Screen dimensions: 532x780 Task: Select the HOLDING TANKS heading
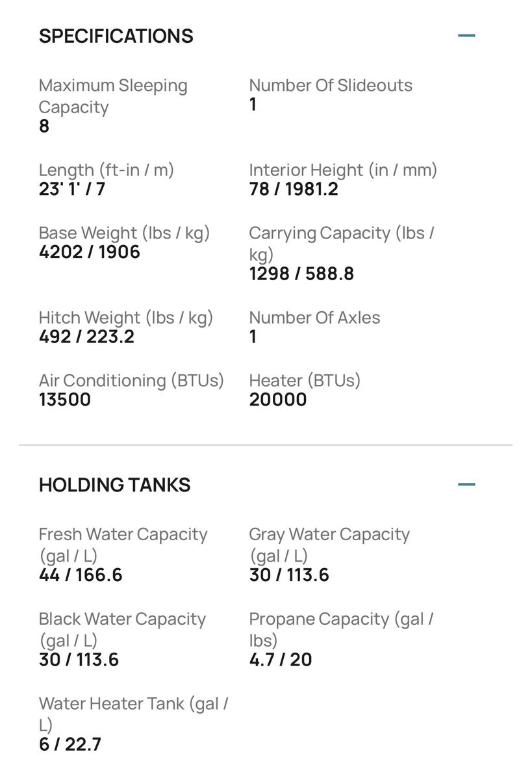coord(115,485)
